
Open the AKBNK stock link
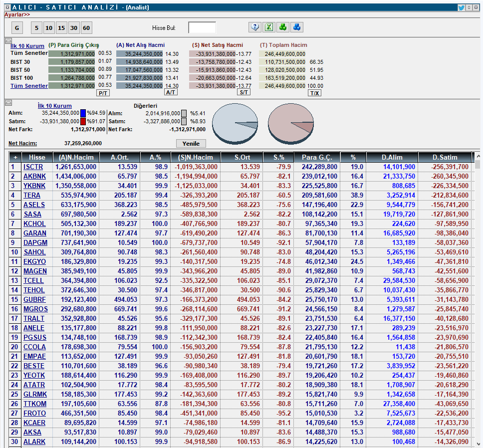click(x=34, y=177)
